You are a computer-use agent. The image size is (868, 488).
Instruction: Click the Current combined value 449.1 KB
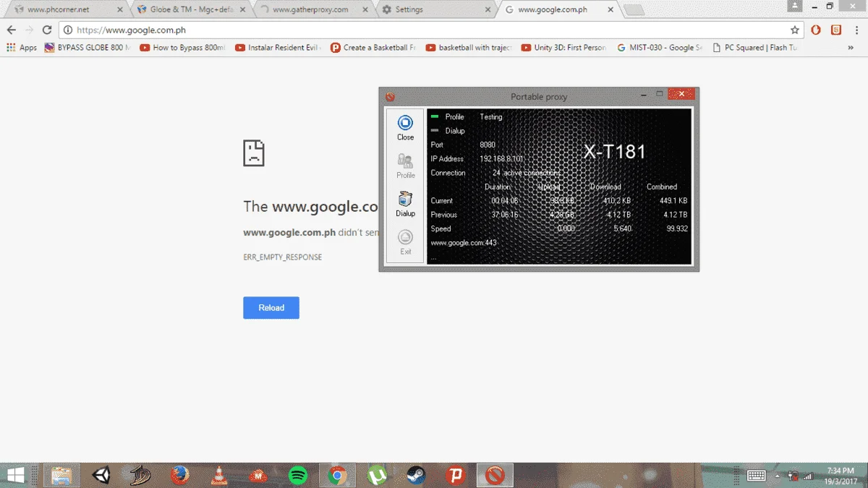[x=673, y=201]
